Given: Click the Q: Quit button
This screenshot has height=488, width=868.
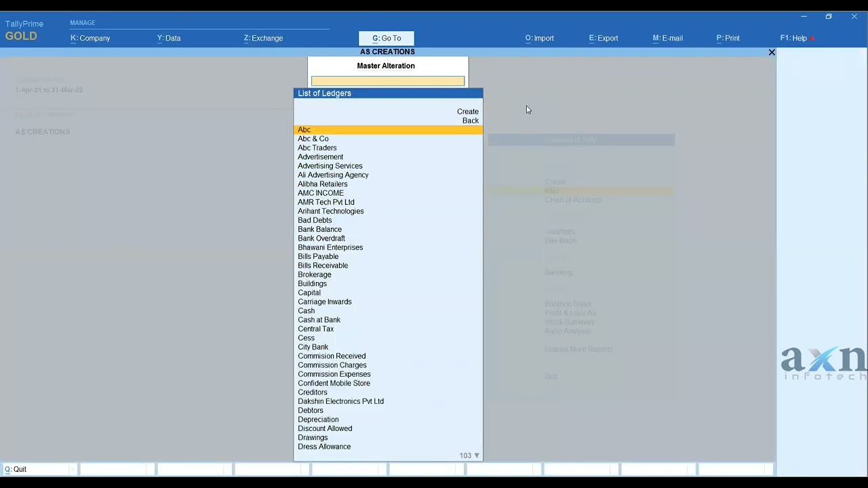Looking at the screenshot, I should (x=39, y=469).
